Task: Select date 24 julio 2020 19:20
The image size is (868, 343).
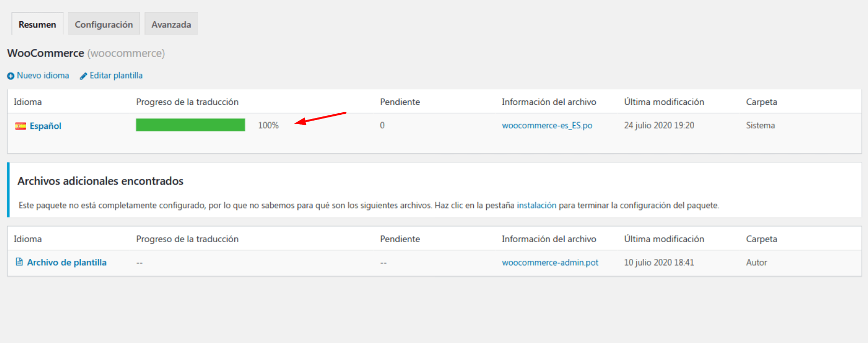Action: coord(659,125)
